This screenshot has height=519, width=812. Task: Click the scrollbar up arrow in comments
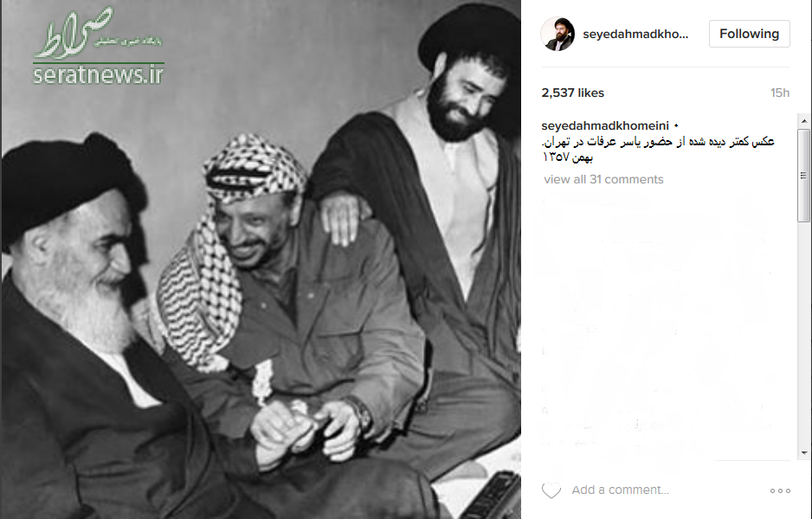point(803,121)
